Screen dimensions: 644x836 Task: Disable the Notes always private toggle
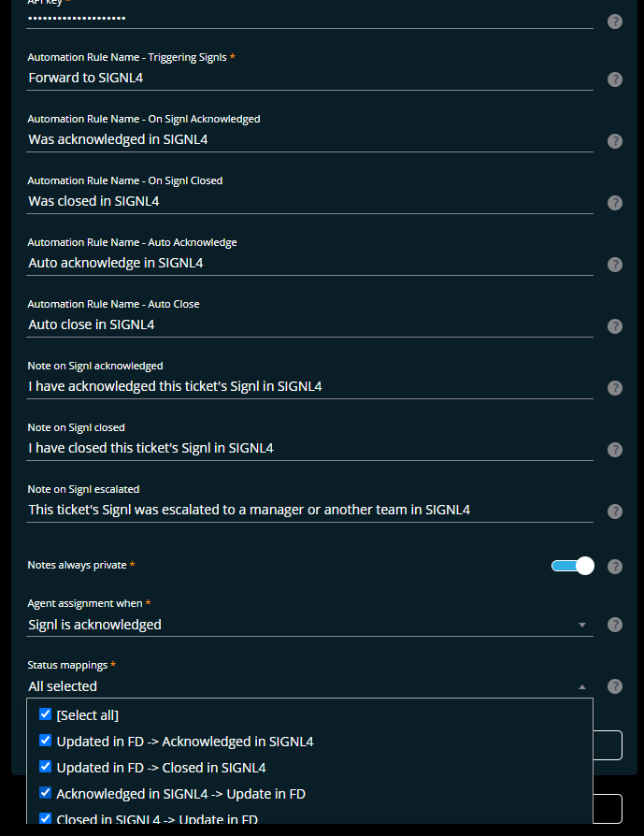point(573,566)
